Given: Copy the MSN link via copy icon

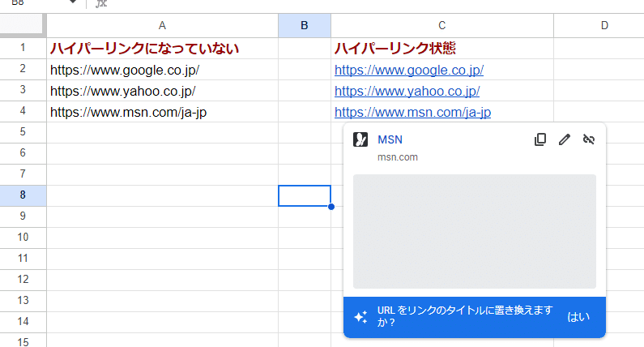Looking at the screenshot, I should 540,139.
